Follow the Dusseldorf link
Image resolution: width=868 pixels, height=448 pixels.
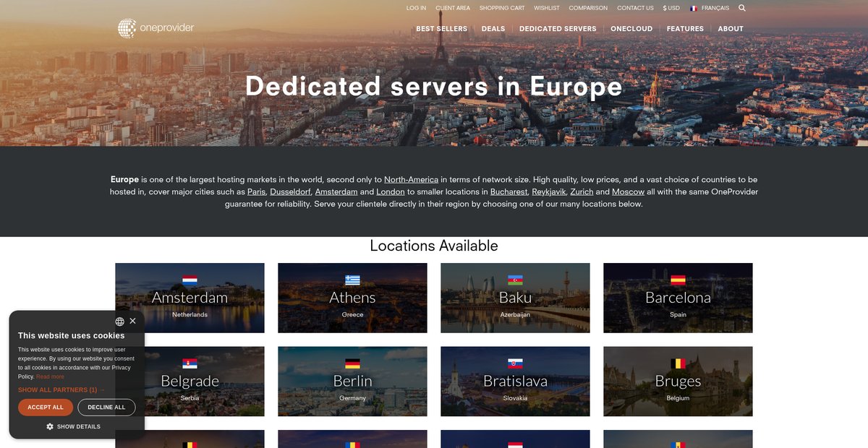coord(290,191)
